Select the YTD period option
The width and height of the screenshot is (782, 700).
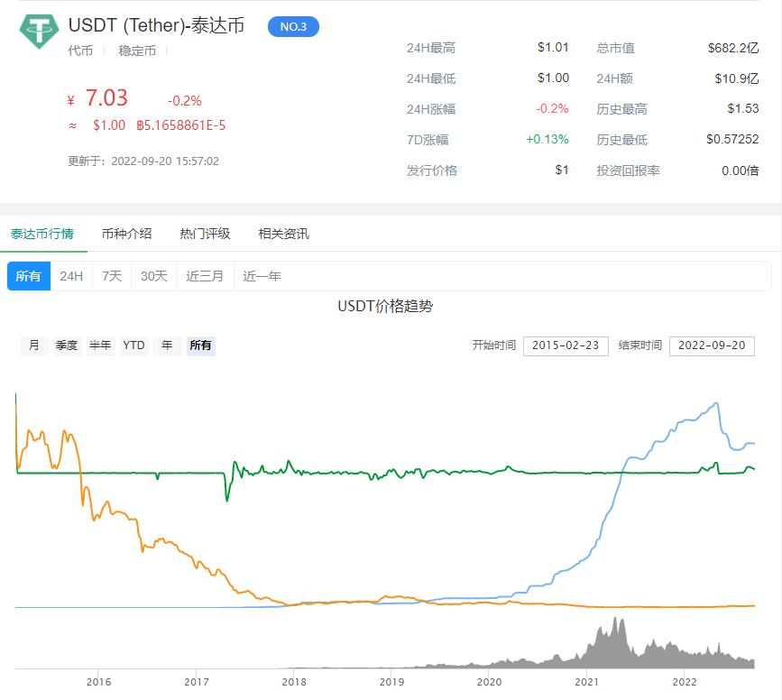click(x=133, y=345)
